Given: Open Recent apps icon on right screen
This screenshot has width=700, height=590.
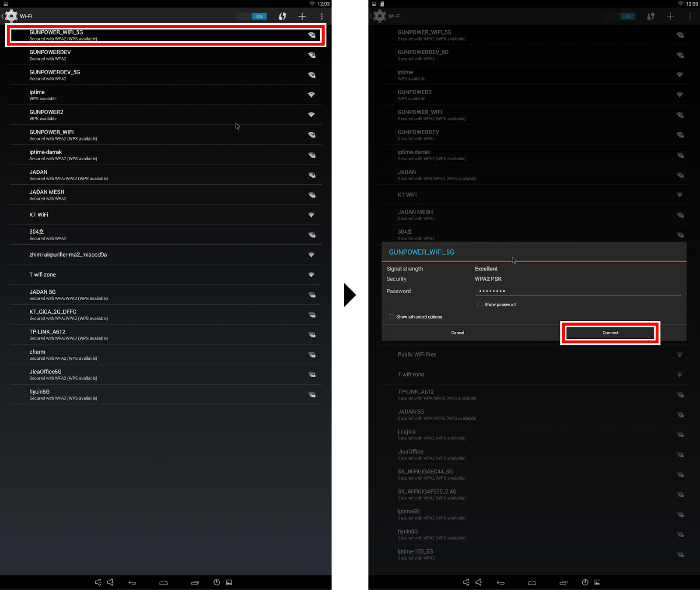Looking at the screenshot, I should [x=563, y=583].
